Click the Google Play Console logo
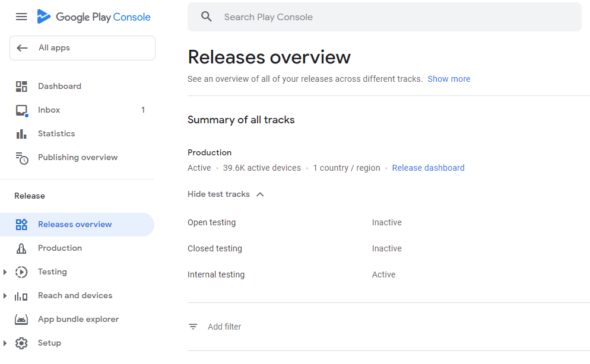The height and width of the screenshot is (364, 590). pos(94,17)
